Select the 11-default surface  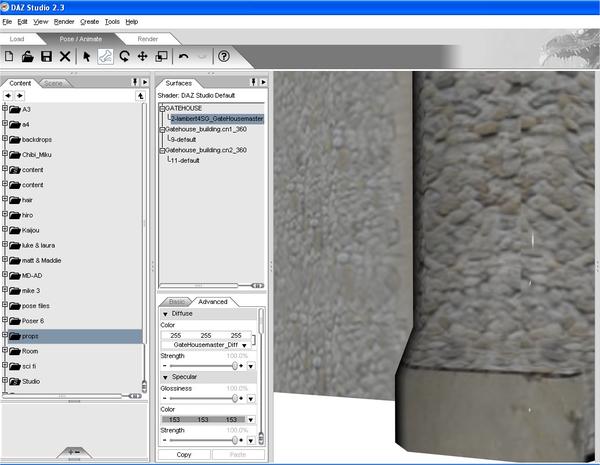185,161
